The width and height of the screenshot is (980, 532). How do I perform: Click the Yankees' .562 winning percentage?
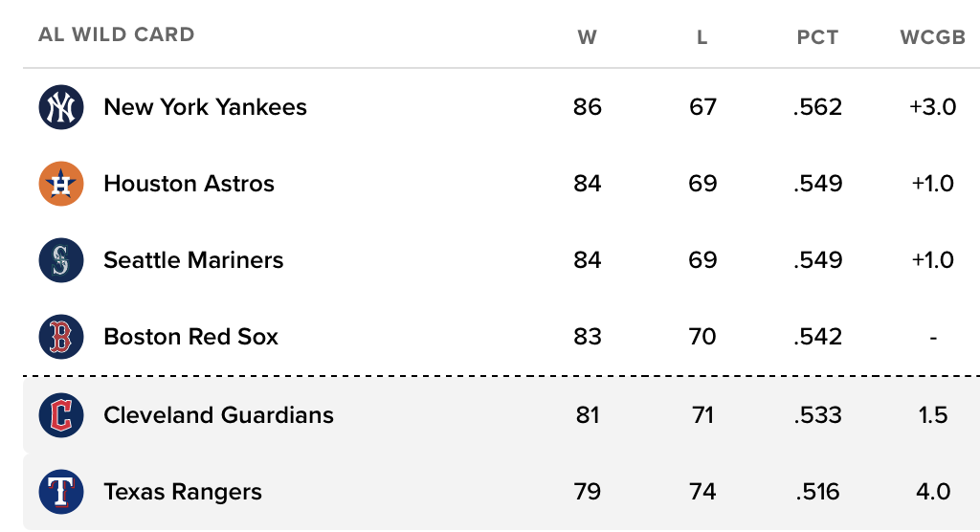pyautogui.click(x=817, y=107)
